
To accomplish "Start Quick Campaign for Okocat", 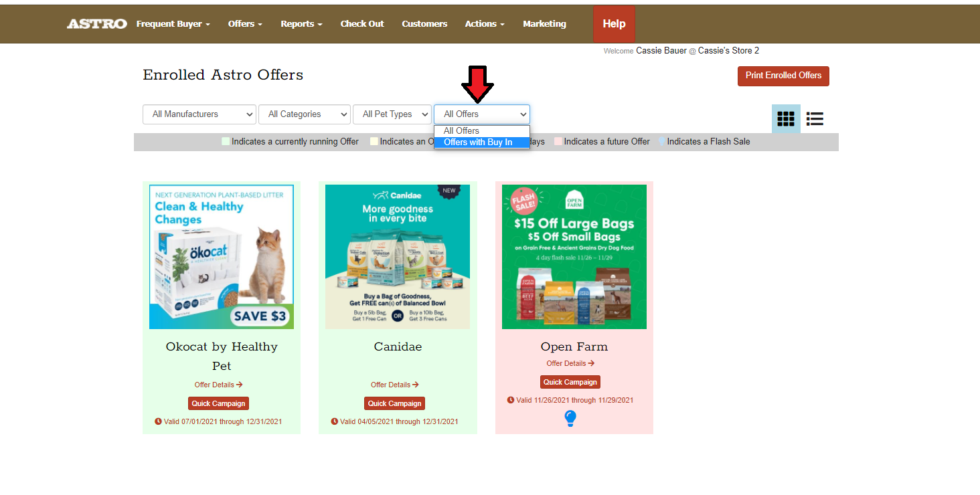I will (218, 403).
